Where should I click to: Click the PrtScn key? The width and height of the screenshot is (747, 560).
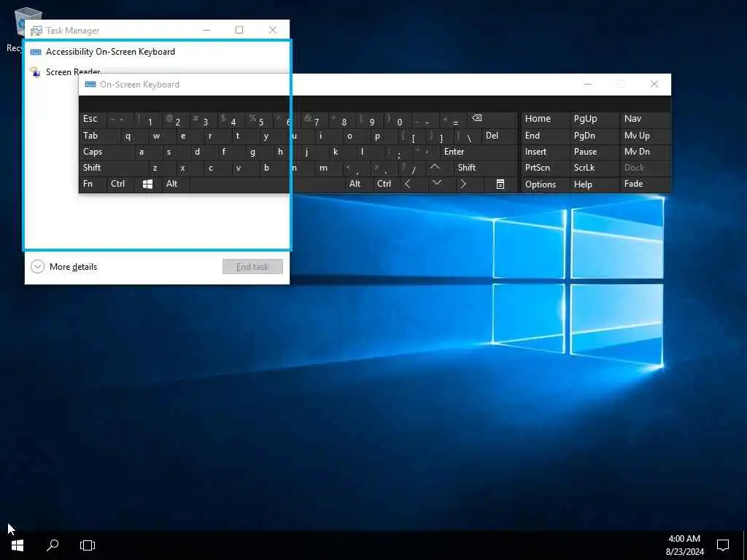coord(545,168)
